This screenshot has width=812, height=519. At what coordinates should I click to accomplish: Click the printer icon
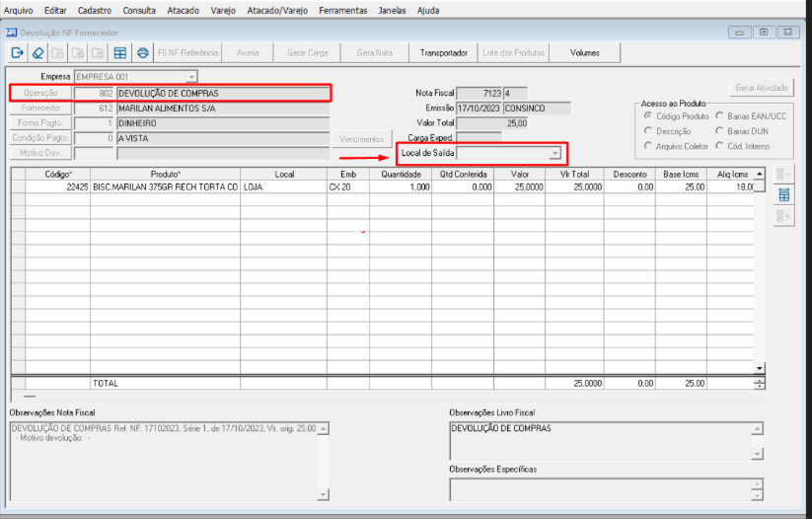tap(143, 53)
